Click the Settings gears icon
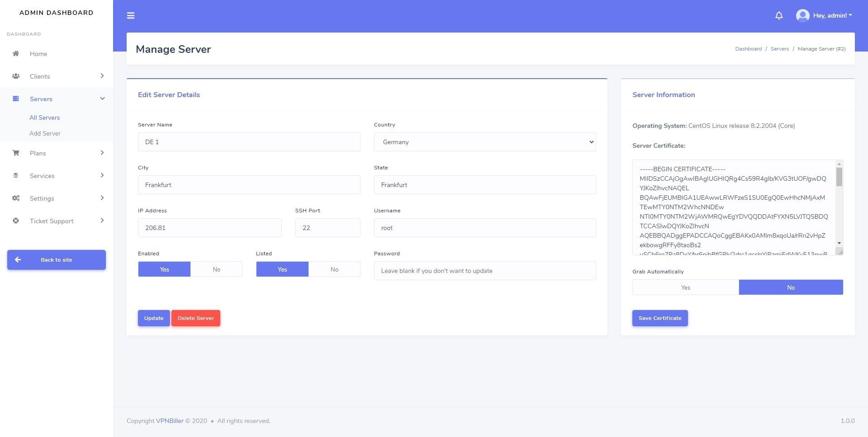This screenshot has width=868, height=437. click(x=16, y=198)
